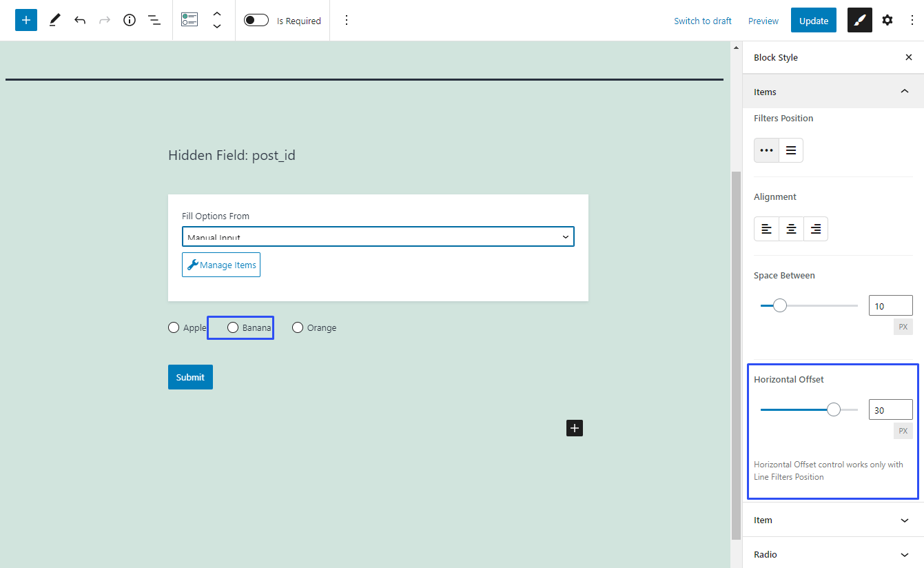924x568 pixels.
Task: Enable the Is Required toggle
Action: [256, 20]
